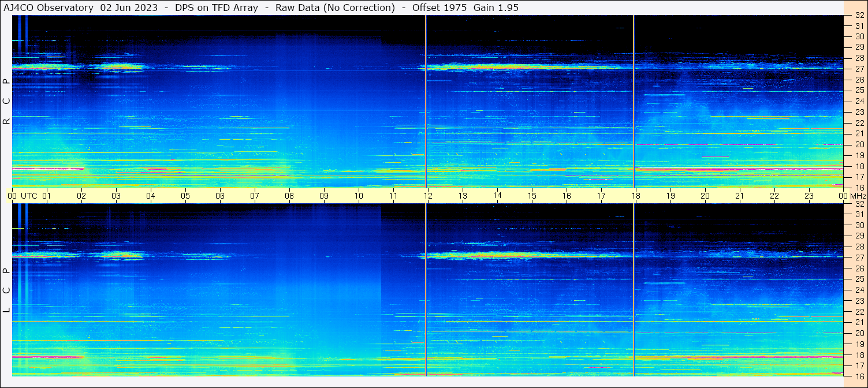The image size is (868, 388).
Task: Select the 15 hour tick label
Action: pos(532,196)
